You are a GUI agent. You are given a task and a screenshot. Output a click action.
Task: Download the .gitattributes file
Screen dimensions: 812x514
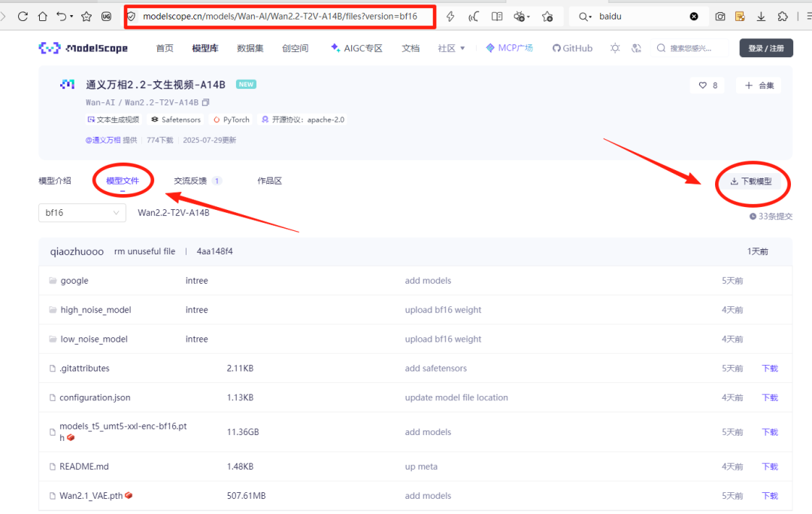(770, 369)
